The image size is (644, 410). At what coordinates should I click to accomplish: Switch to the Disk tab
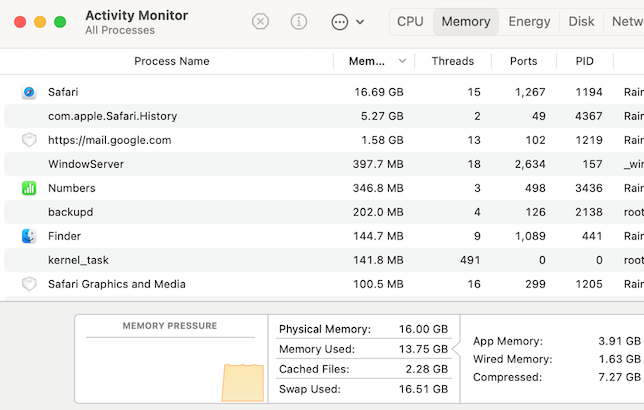point(581,21)
